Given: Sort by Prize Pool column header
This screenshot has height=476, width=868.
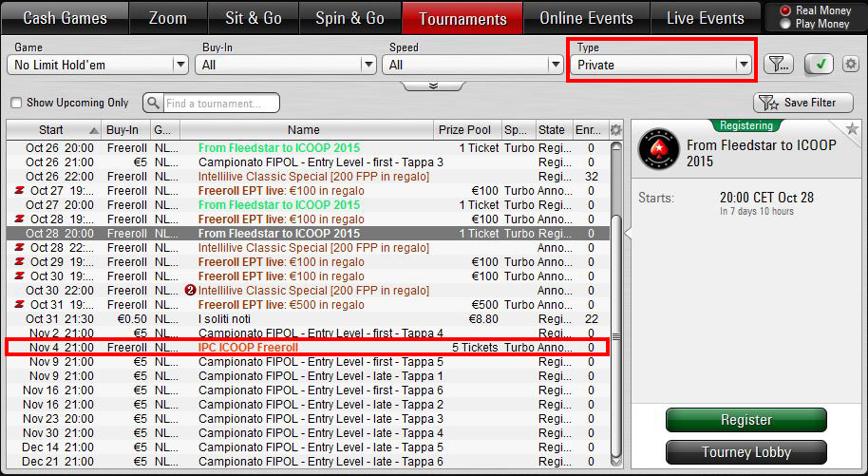Looking at the screenshot, I should (x=467, y=130).
